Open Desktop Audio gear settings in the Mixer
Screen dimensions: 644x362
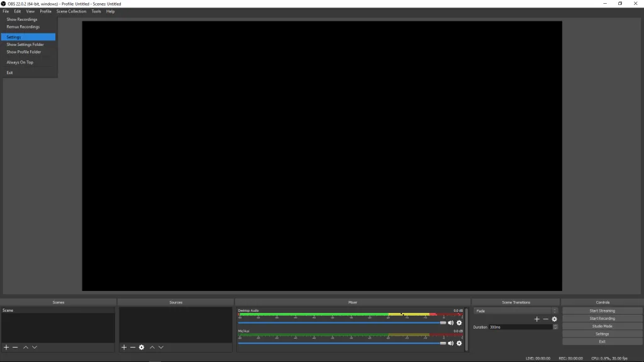coord(459,323)
